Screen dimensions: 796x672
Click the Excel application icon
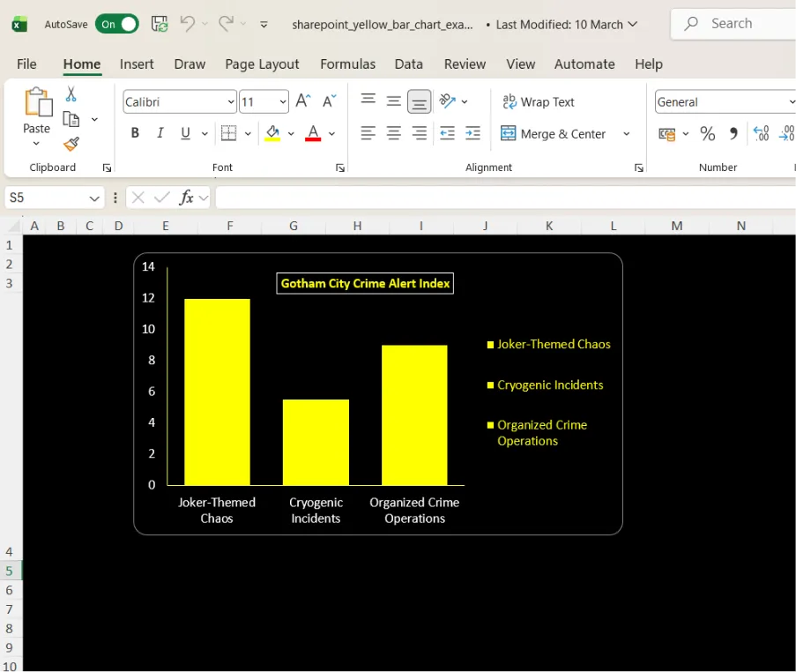pyautogui.click(x=19, y=24)
